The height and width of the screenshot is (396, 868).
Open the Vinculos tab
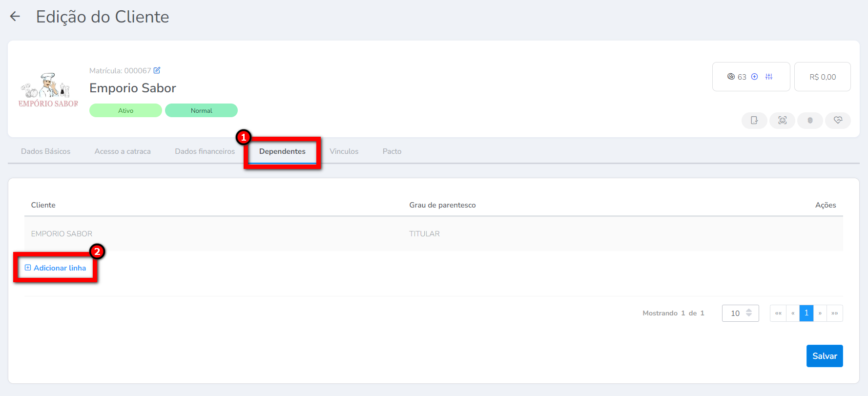click(344, 151)
